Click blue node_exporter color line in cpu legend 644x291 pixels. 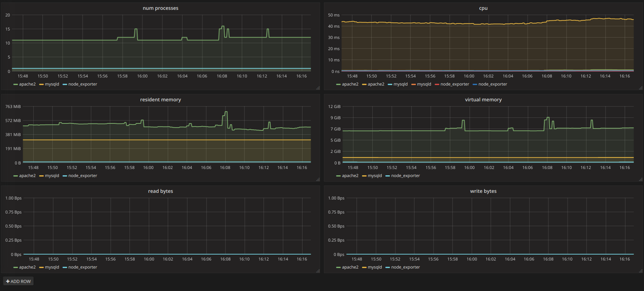click(x=475, y=84)
